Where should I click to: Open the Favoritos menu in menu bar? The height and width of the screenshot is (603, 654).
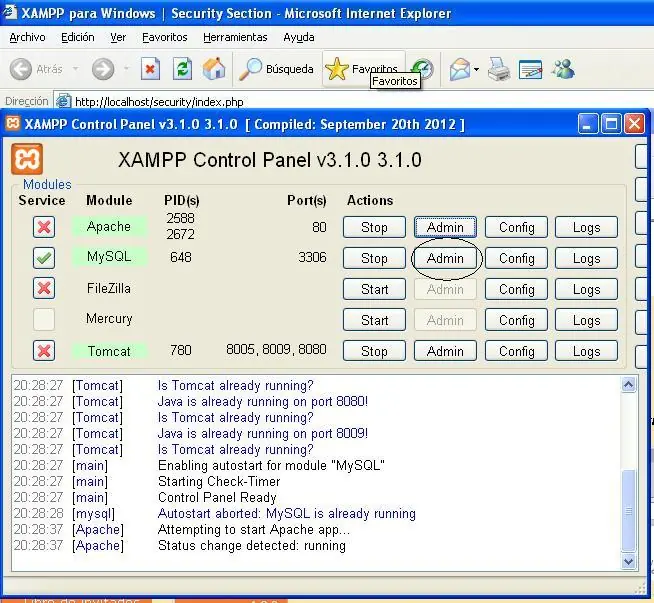tap(165, 37)
